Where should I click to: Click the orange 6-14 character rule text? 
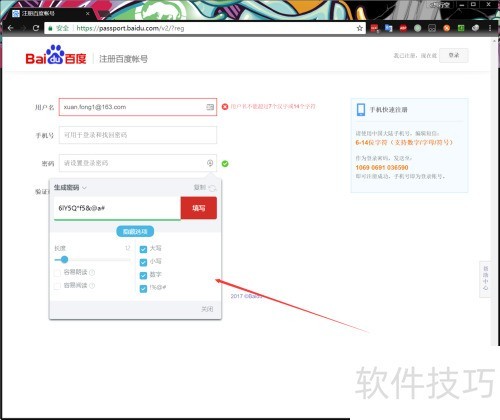pos(404,143)
